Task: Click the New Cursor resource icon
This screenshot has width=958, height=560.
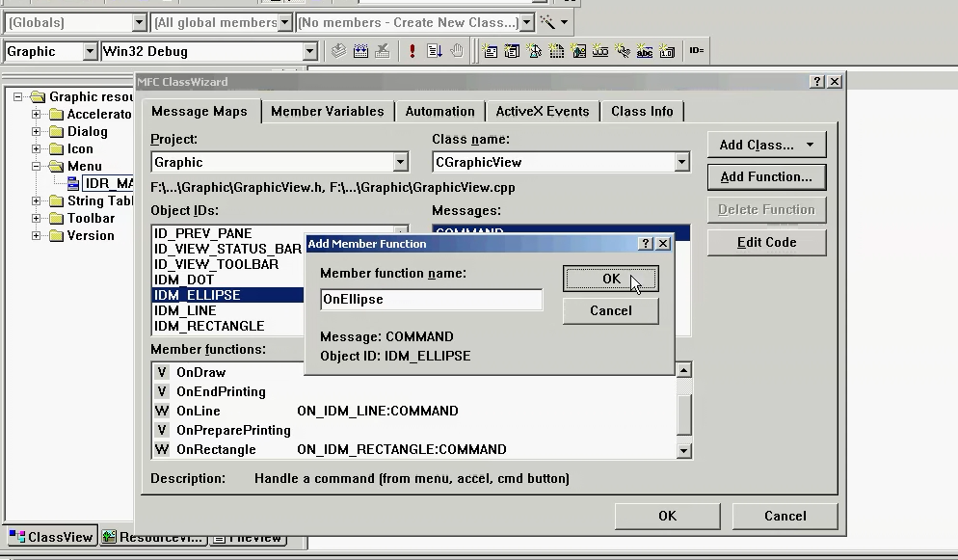Action: pyautogui.click(x=534, y=51)
